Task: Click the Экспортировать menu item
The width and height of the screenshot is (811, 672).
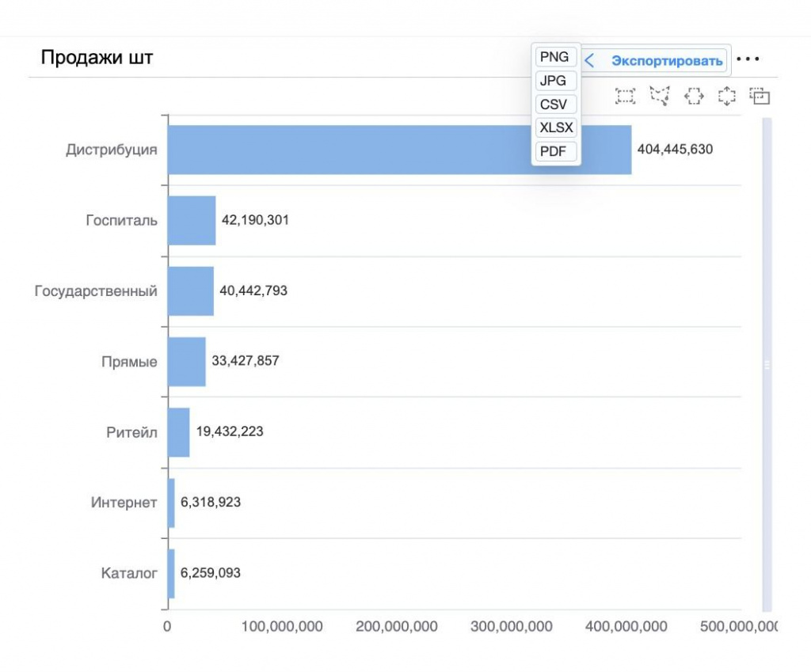Action: (x=666, y=60)
